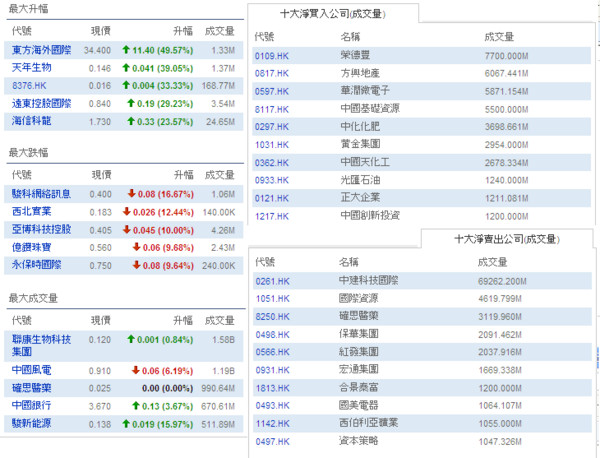Click the red down arrow for 中國風電

coord(135,370)
